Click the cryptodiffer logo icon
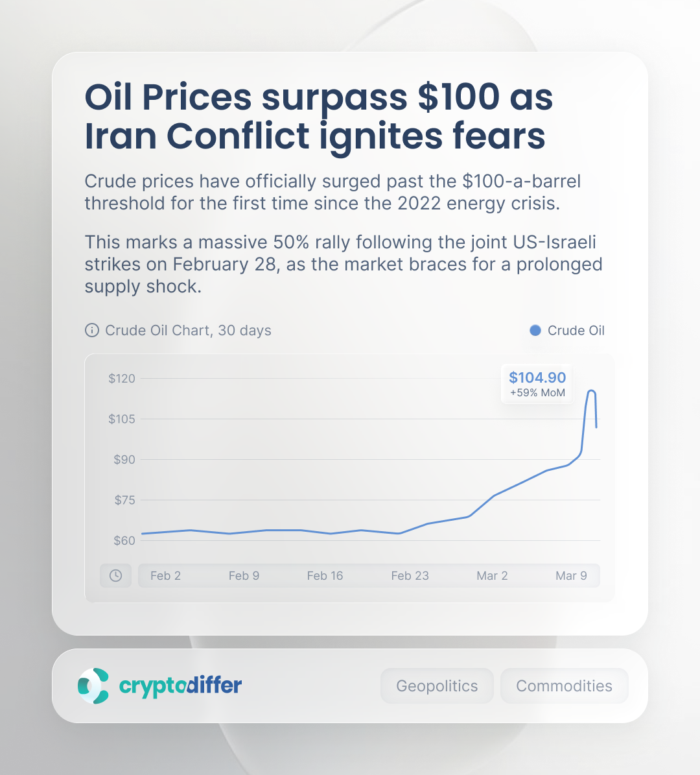The image size is (700, 775). click(x=93, y=686)
